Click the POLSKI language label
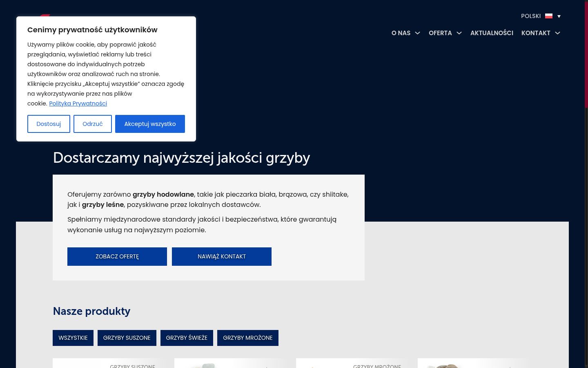The width and height of the screenshot is (588, 368). (531, 16)
